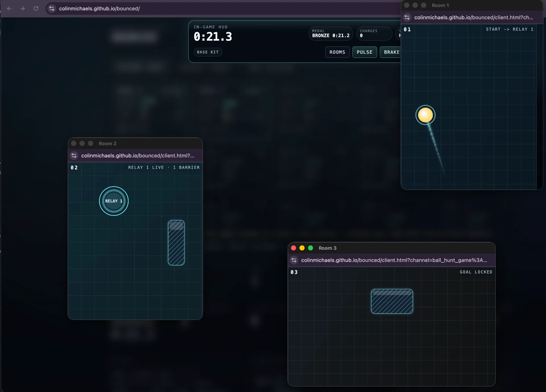Open site info icon in main address bar
Screen dimensions: 546x392
[52, 9]
